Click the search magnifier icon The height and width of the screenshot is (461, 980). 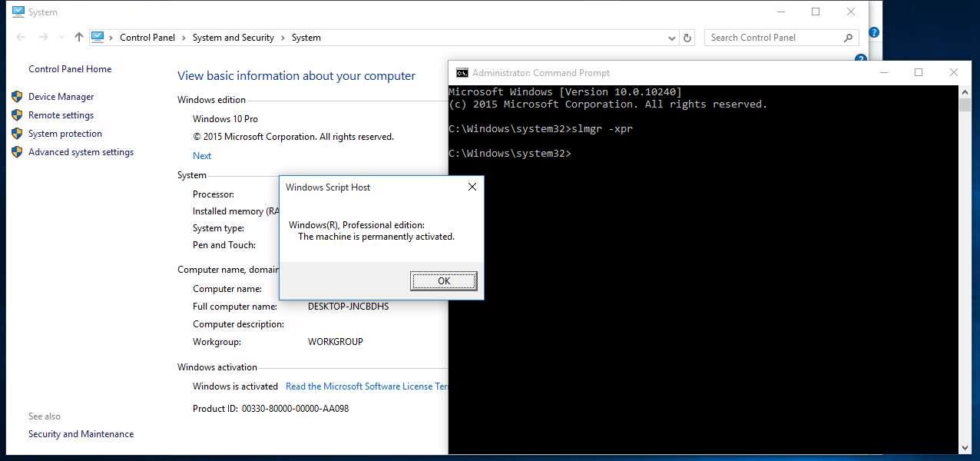point(848,38)
